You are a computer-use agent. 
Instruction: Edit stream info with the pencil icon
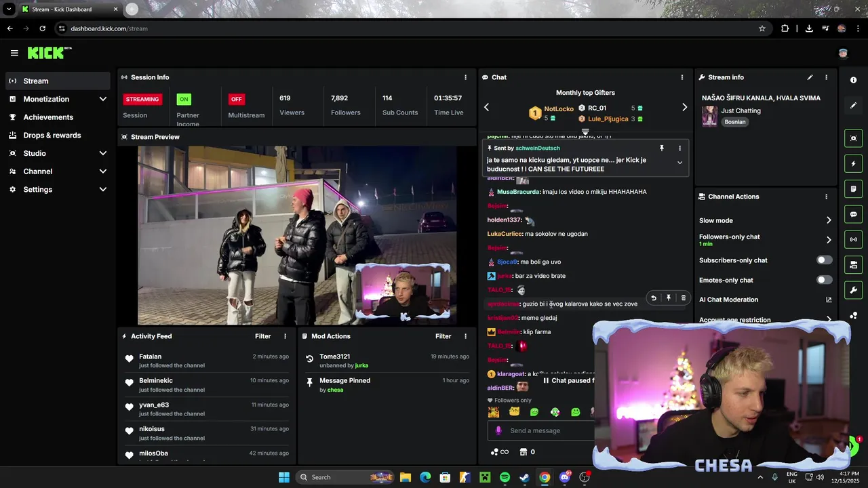[x=810, y=77]
